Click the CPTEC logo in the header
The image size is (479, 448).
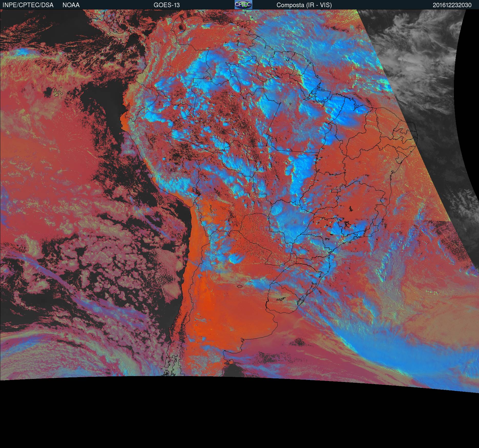coord(243,5)
